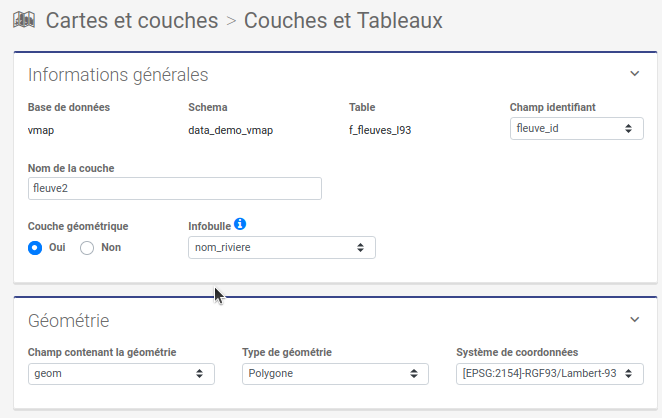Click the map icon beside Cartes et couches

25,19
